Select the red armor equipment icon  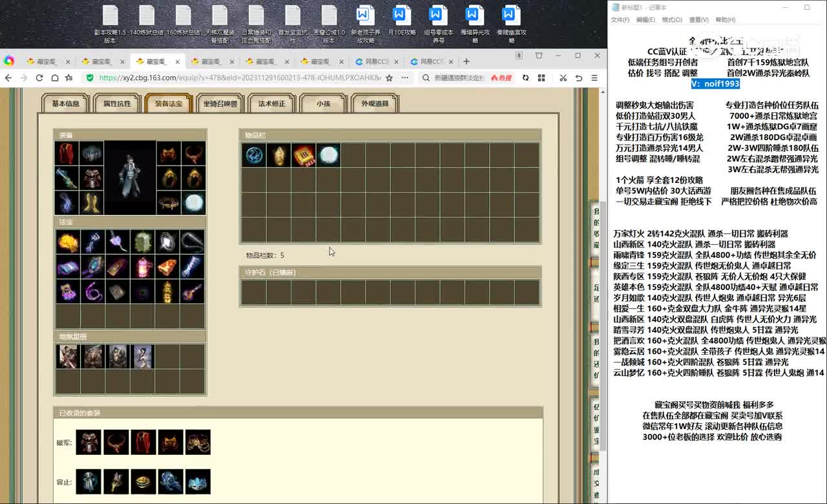point(91,178)
